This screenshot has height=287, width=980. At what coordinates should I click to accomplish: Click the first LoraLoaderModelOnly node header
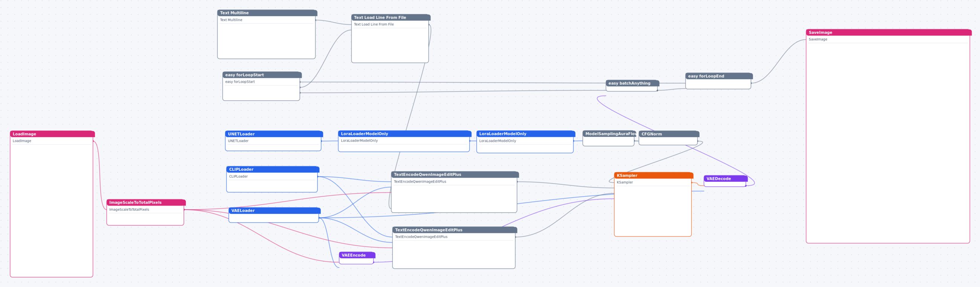point(404,134)
